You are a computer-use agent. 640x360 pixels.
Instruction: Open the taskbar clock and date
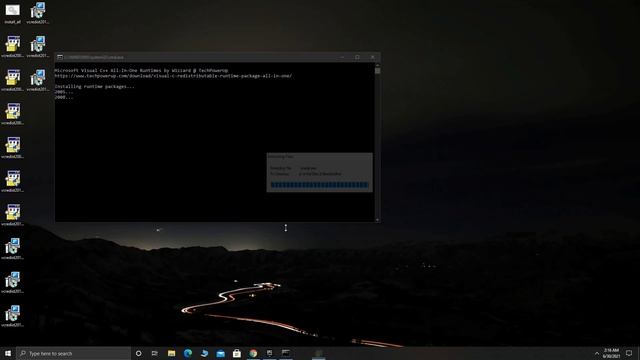click(611, 353)
